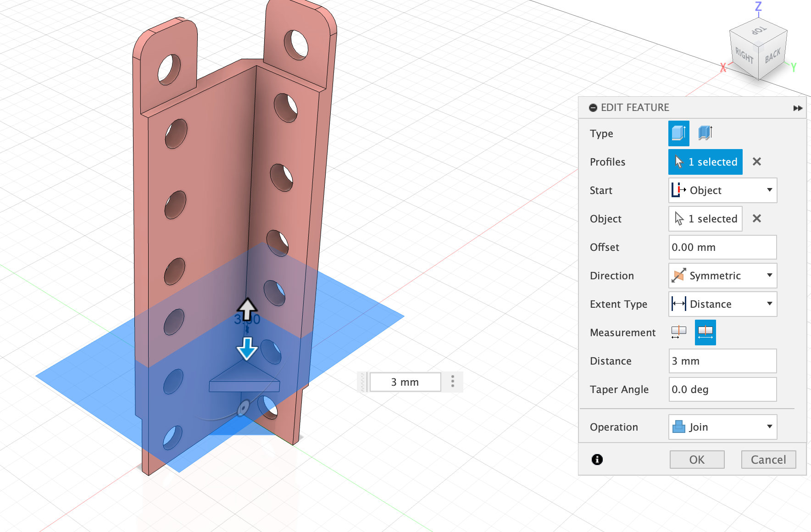Confirm the feature with OK
This screenshot has height=532, width=811.
pos(697,460)
